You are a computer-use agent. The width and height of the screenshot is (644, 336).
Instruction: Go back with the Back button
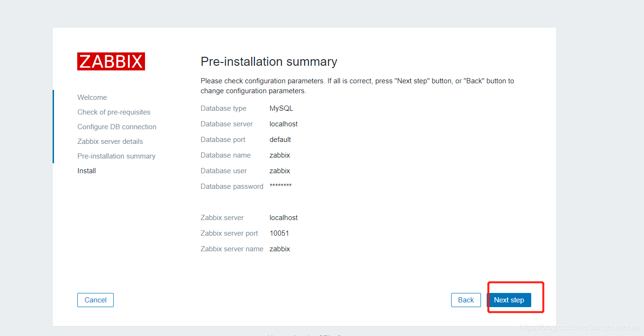[x=466, y=300]
